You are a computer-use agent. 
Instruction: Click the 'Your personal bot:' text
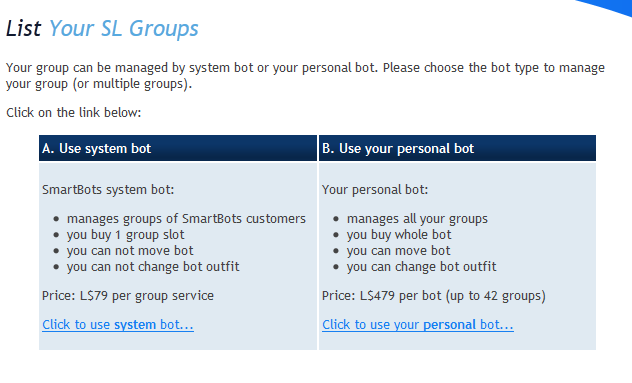click(375, 189)
